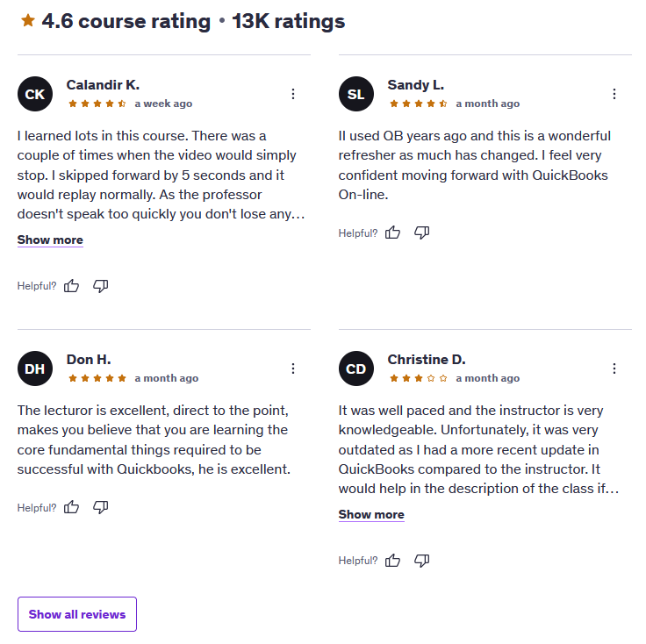Thumbs up Christine D.'s review
The height and width of the screenshot is (644, 646).
(x=392, y=560)
